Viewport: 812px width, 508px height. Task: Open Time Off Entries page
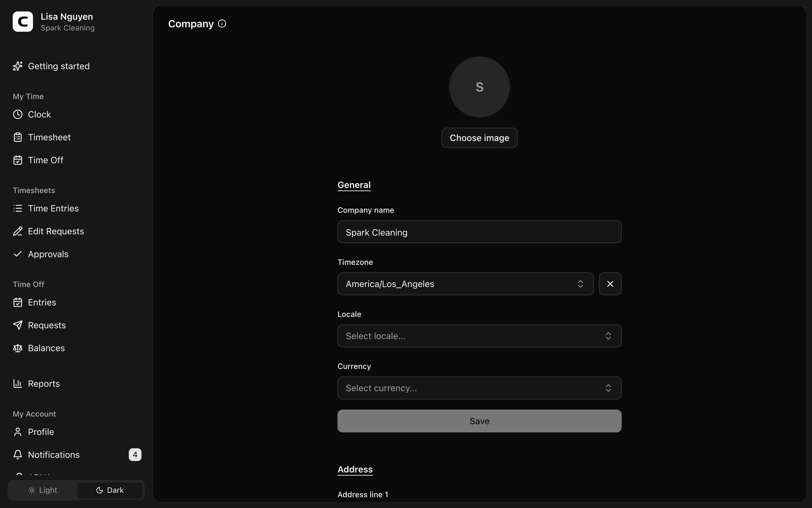[x=77, y=302]
